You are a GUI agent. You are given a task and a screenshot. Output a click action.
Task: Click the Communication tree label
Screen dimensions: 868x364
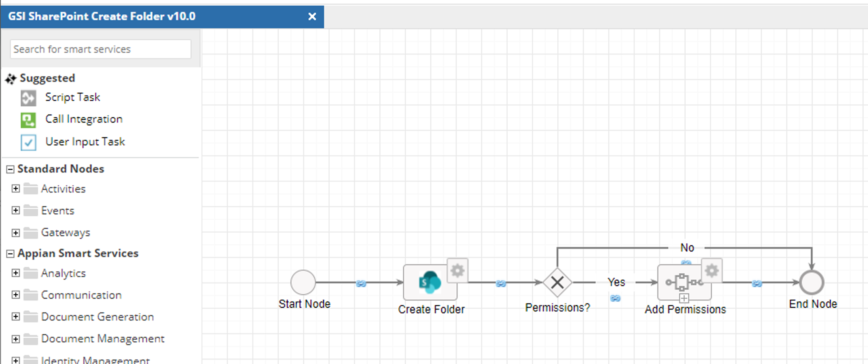coord(81,295)
